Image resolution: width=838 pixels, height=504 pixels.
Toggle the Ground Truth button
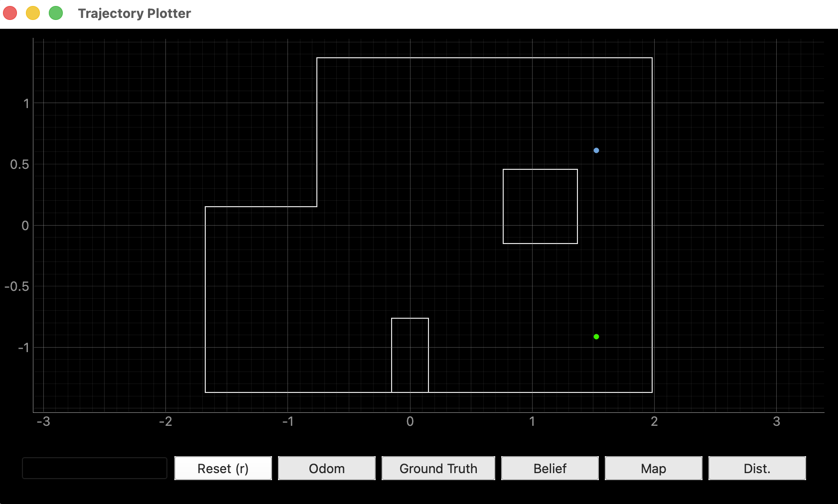click(x=438, y=468)
